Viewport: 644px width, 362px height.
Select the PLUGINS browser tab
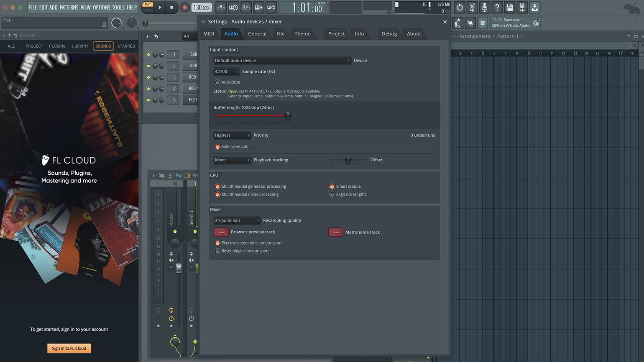[57, 46]
